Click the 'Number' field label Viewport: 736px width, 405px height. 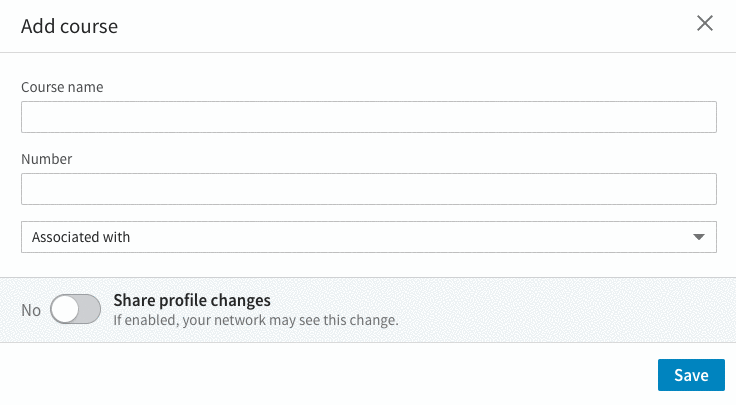coord(47,159)
